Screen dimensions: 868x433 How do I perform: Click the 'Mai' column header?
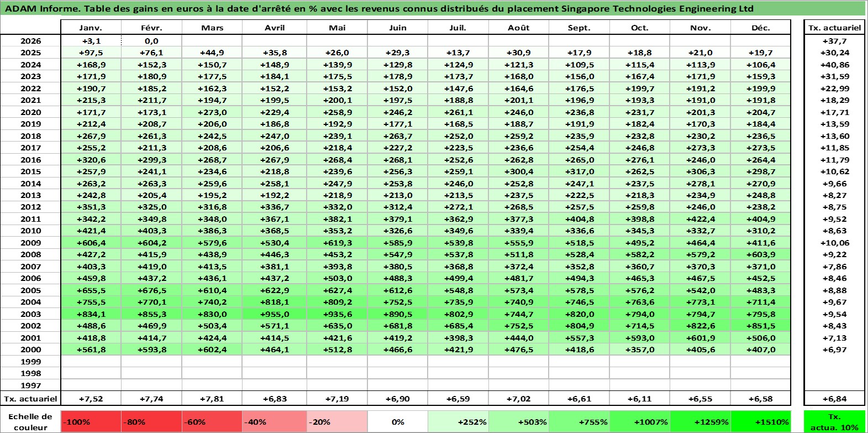pos(337,28)
